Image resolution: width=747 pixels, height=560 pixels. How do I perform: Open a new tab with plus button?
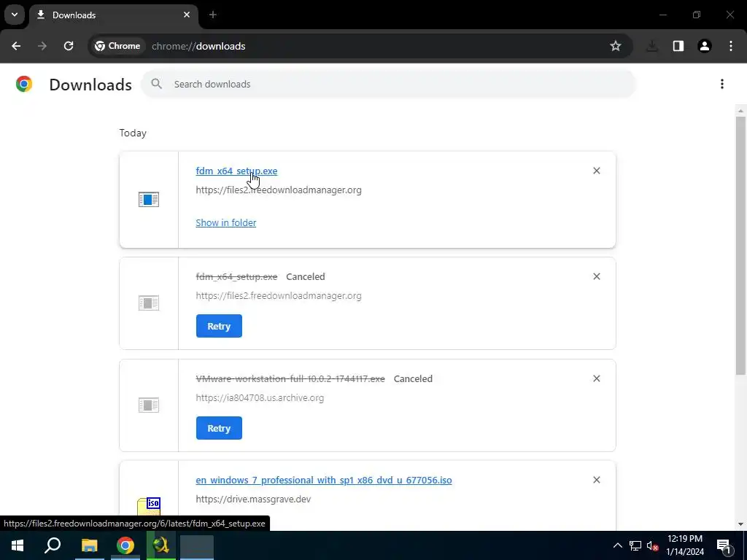tap(213, 15)
